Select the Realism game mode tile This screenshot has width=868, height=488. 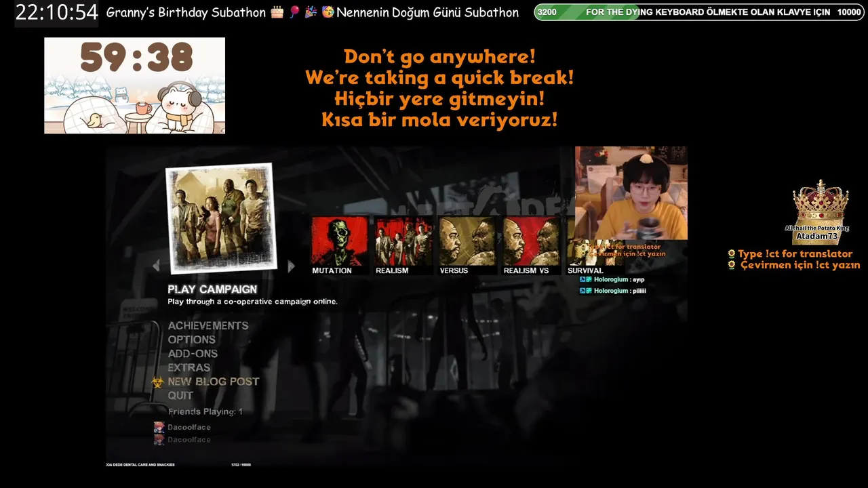tap(403, 245)
